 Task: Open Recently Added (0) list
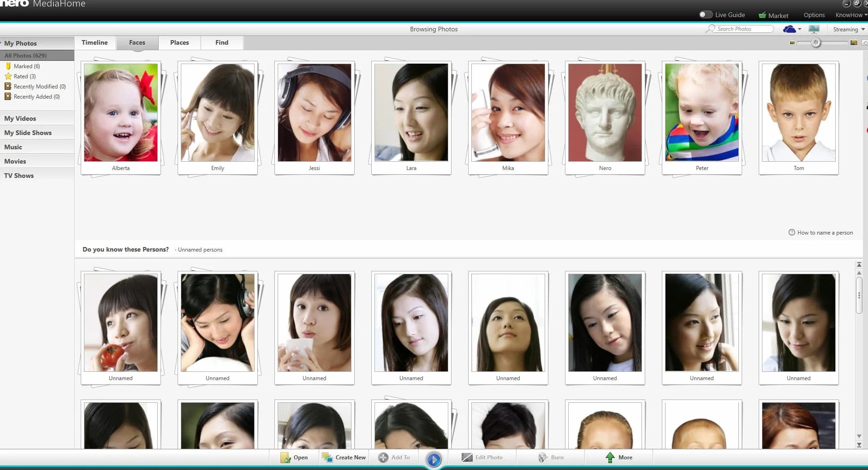32,97
